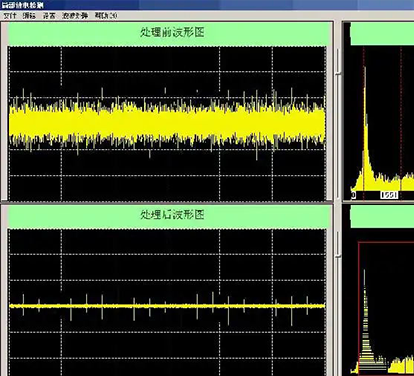Click the flat yellow trace in processed waveform
The width and height of the screenshot is (414, 376).
[x=167, y=306]
